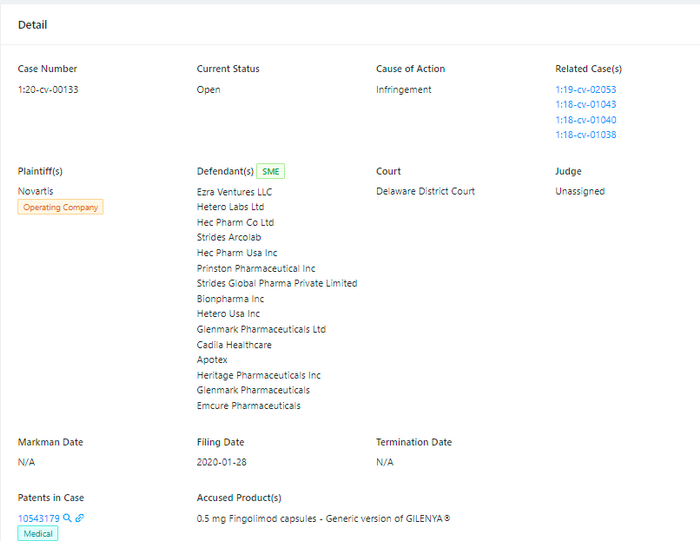Image resolution: width=700 pixels, height=541 pixels.
Task: Select defendant Hec Pharm Co Ltd
Action: coord(235,222)
